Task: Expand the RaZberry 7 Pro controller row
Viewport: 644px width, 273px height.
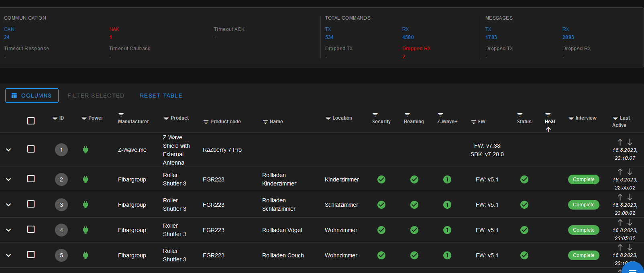Action: pyautogui.click(x=8, y=150)
